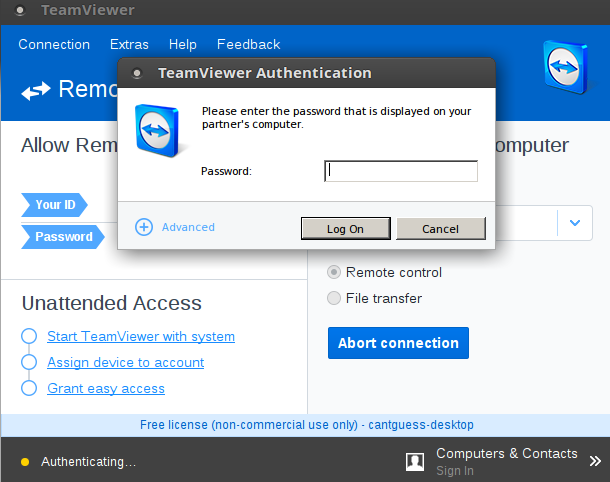
Task: Open the Extras menu
Action: pos(129,44)
